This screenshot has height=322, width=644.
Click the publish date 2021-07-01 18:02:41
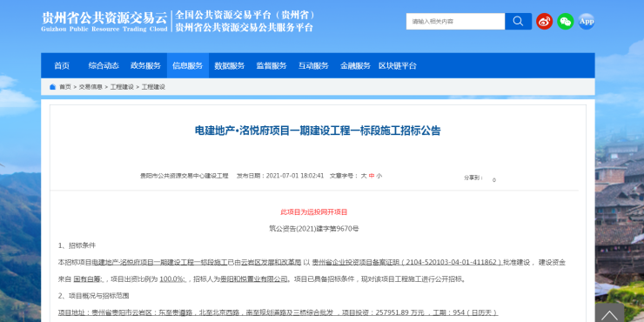(x=295, y=176)
